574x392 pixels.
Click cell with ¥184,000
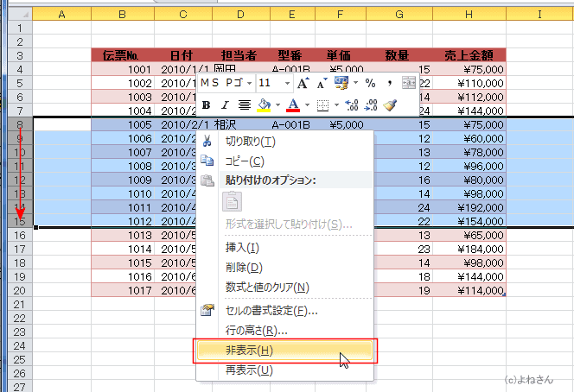469,249
